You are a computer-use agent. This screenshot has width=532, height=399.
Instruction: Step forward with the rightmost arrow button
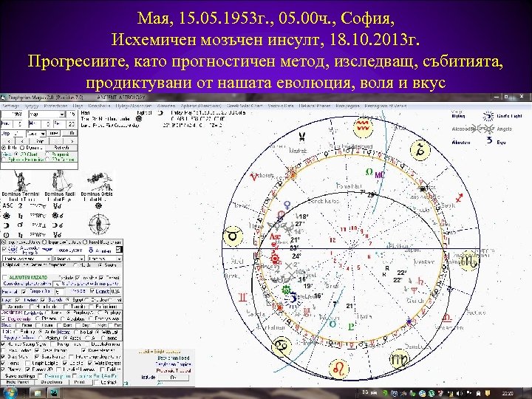(72, 141)
